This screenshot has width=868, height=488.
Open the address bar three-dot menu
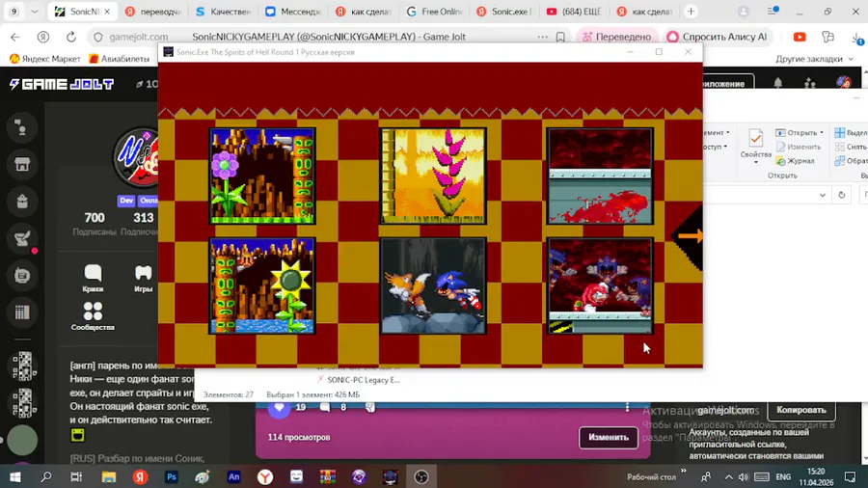tap(542, 37)
